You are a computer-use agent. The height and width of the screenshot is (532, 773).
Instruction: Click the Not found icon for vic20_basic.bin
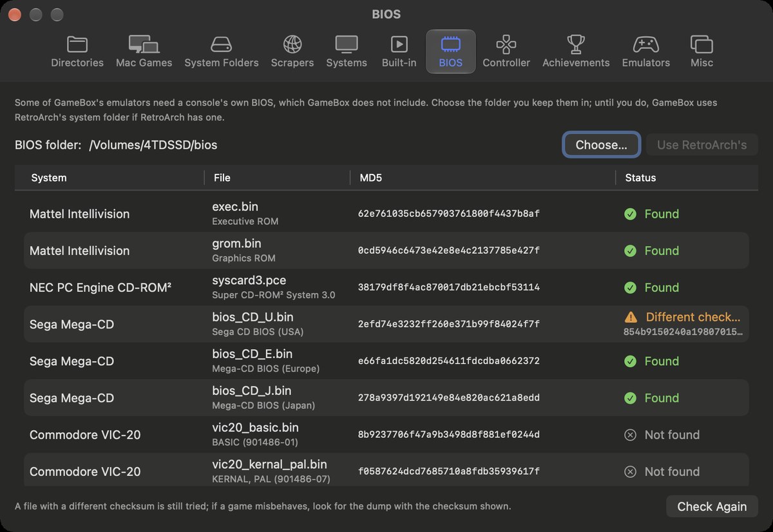[631, 435]
